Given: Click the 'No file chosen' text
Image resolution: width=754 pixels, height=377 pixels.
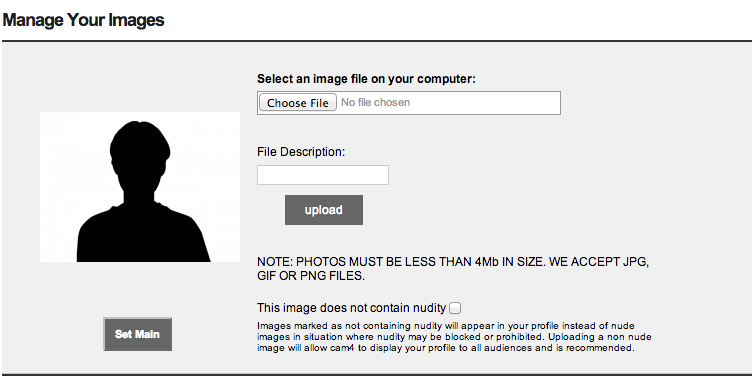Looking at the screenshot, I should (376, 102).
